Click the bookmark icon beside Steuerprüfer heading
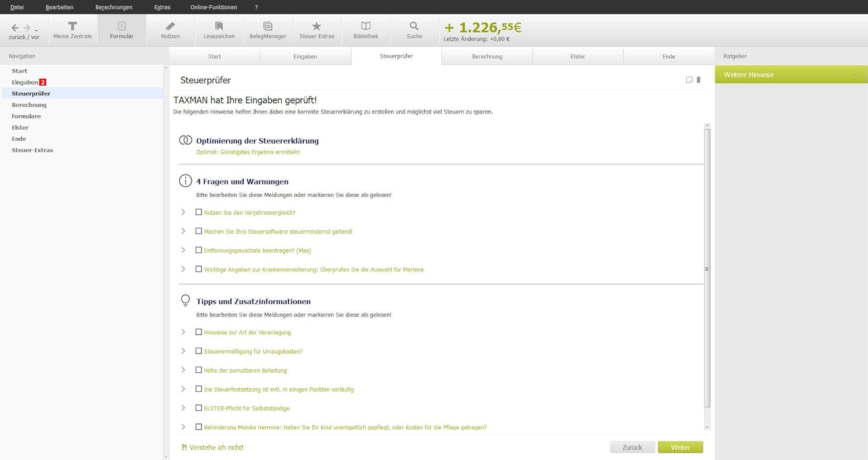 point(698,80)
